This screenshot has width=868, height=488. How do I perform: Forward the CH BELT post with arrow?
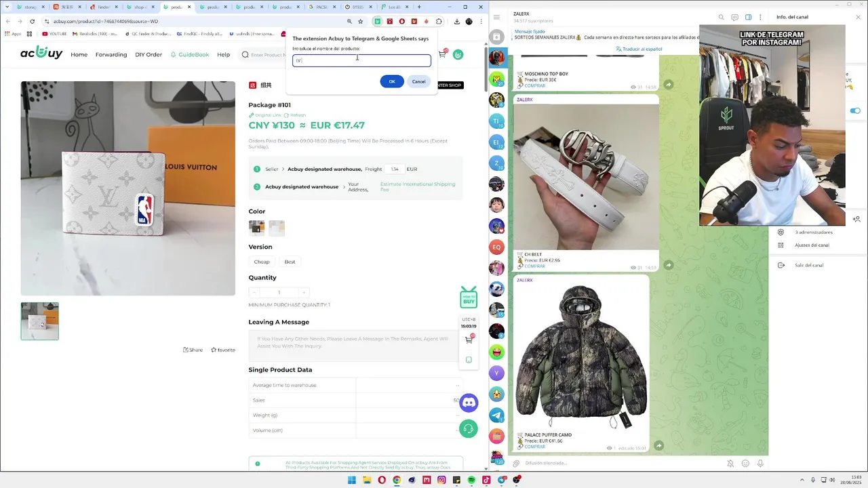pyautogui.click(x=669, y=265)
